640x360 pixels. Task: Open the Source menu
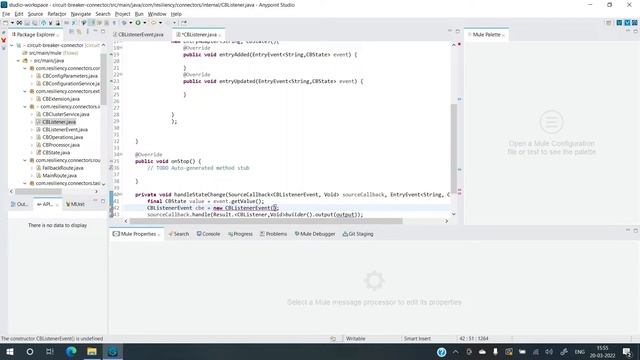pos(35,14)
